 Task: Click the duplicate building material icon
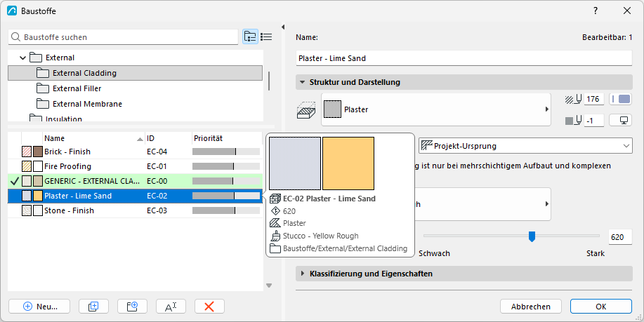tap(93, 306)
